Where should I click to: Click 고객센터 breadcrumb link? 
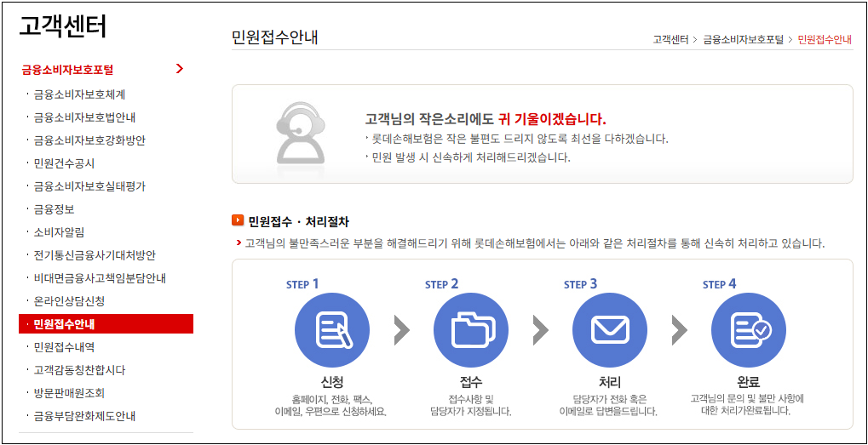click(x=670, y=40)
